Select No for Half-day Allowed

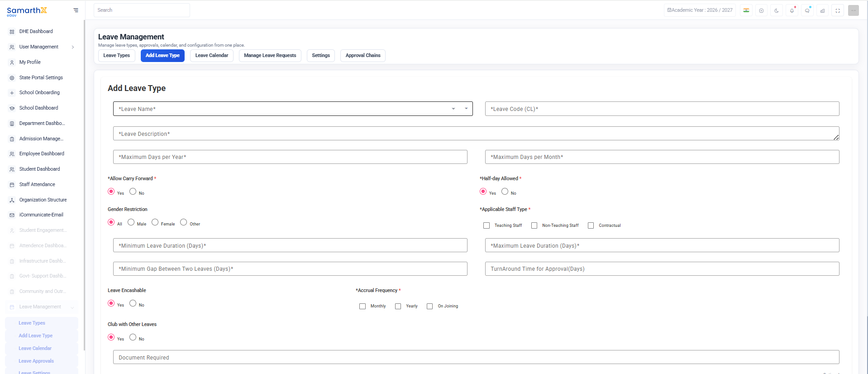coord(505,192)
